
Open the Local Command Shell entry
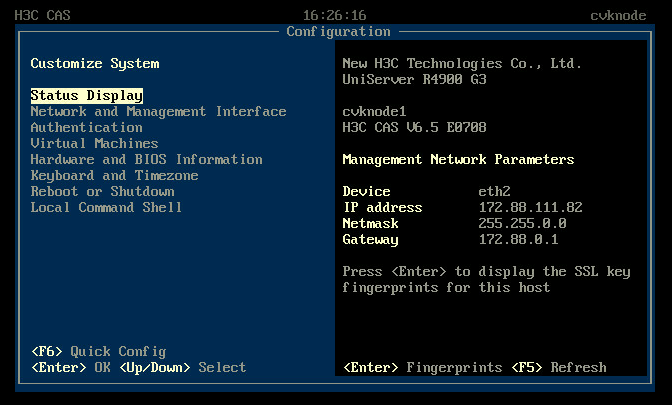pos(106,208)
